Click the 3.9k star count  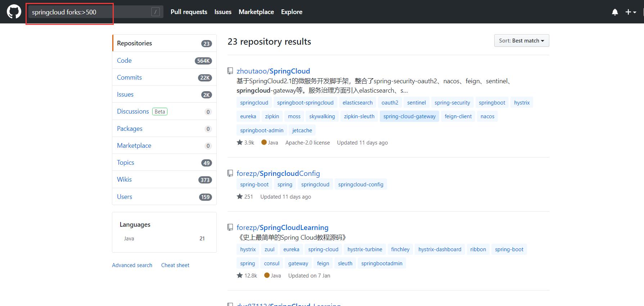coord(246,143)
